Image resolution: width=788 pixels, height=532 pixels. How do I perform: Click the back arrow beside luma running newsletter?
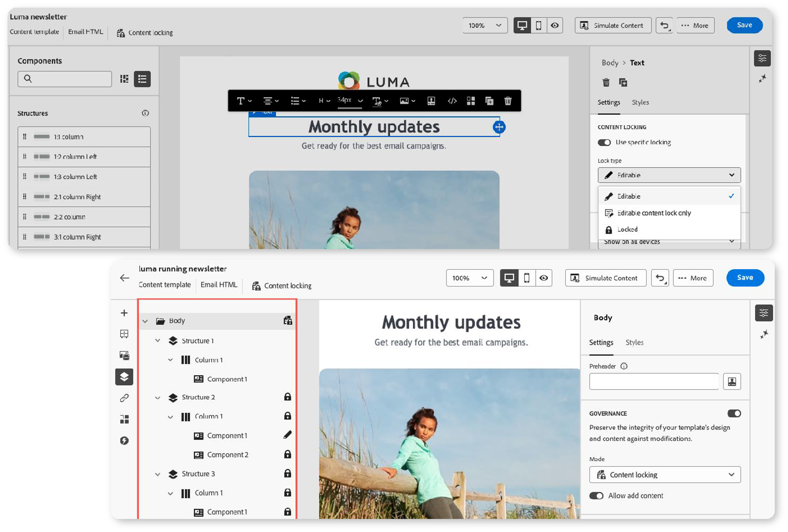click(x=124, y=278)
